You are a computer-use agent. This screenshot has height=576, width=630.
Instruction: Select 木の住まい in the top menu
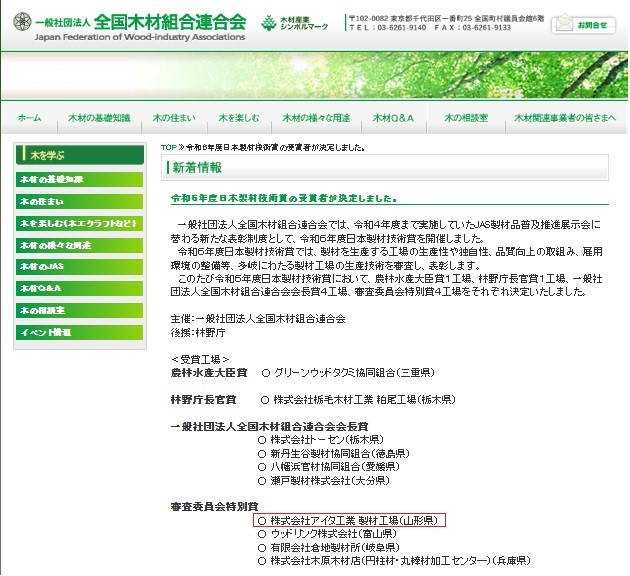pos(171,118)
